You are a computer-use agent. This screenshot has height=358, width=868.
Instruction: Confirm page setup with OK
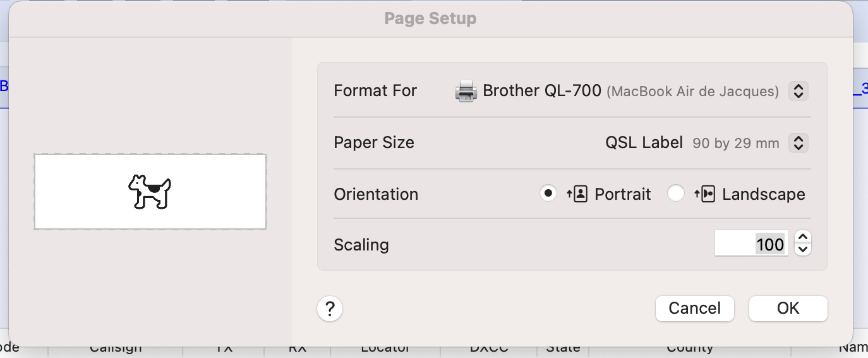[788, 309]
